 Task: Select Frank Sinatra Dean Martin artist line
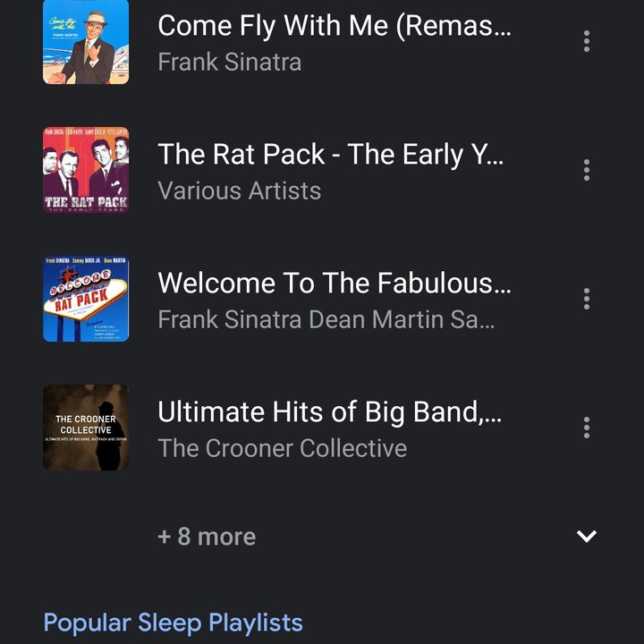[x=326, y=319]
